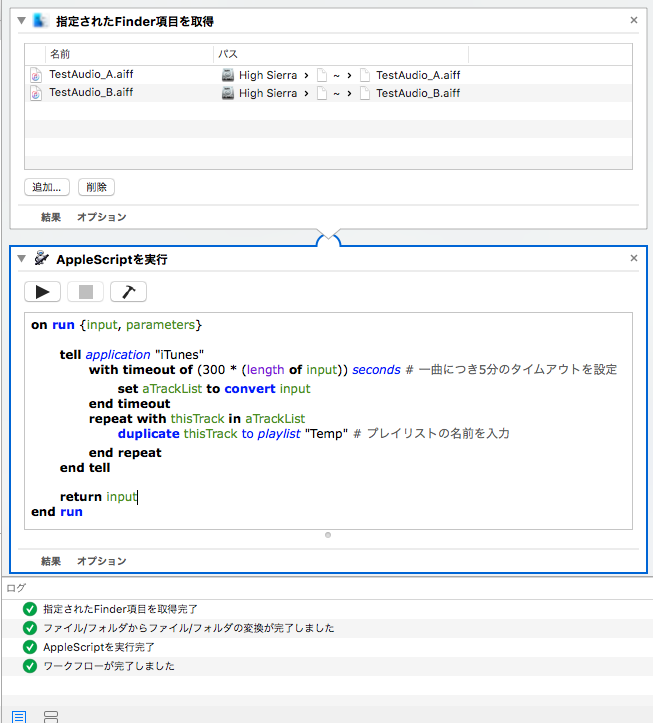Image resolution: width=653 pixels, height=723 pixels.
Task: Click the AppleScript action icon in header
Action: click(41, 259)
